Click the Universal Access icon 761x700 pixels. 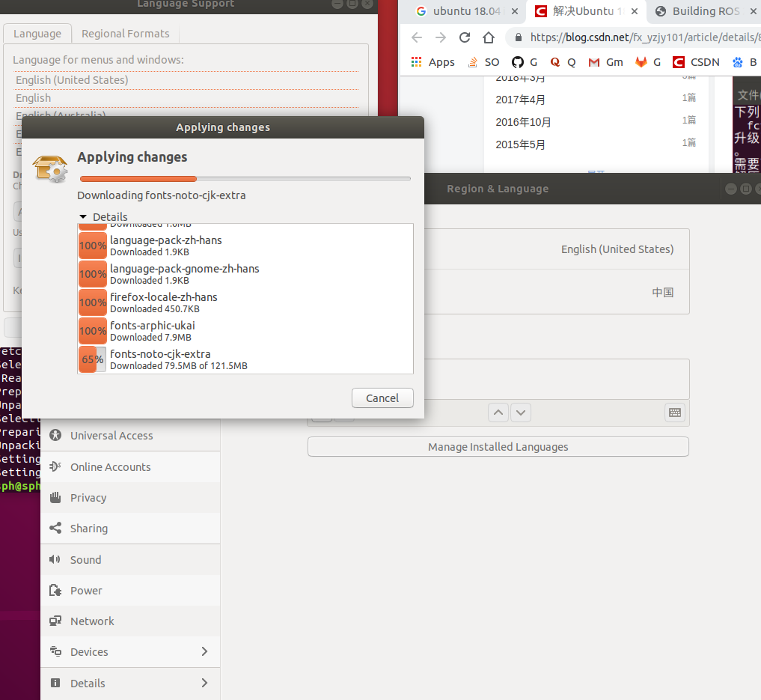click(x=55, y=435)
